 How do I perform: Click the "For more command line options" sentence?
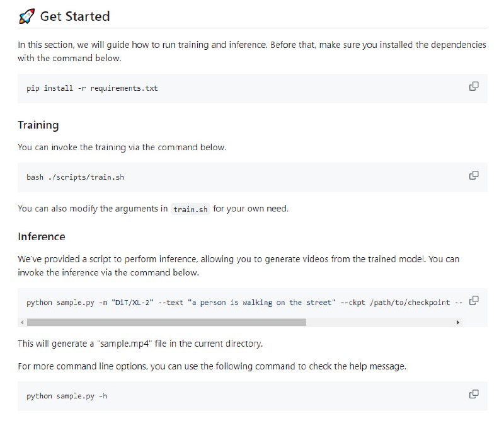pos(212,366)
